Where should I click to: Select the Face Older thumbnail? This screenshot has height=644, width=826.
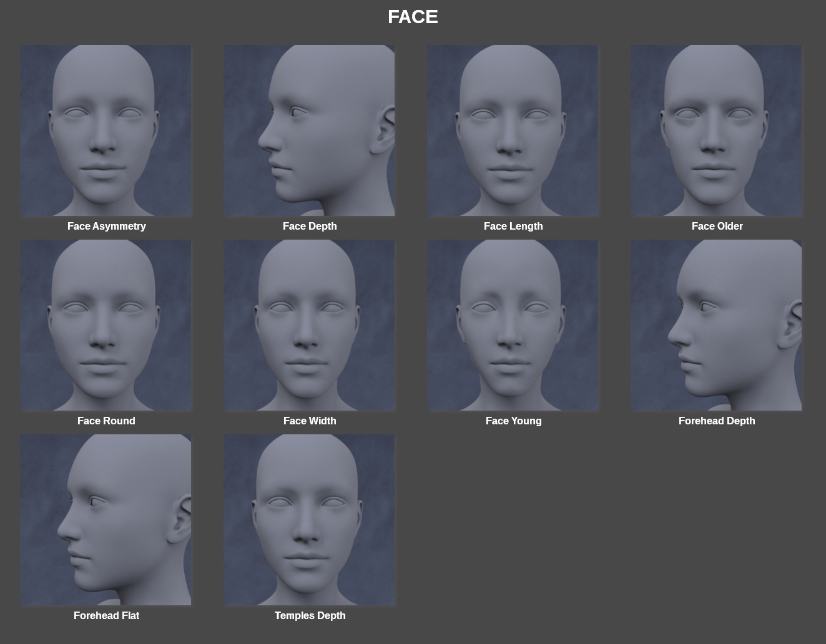coord(716,130)
